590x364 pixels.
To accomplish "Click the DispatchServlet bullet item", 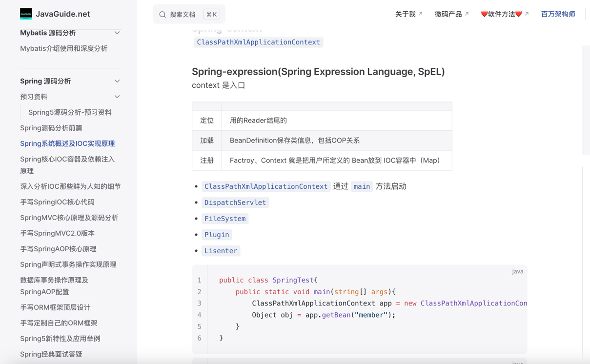I will pos(235,202).
